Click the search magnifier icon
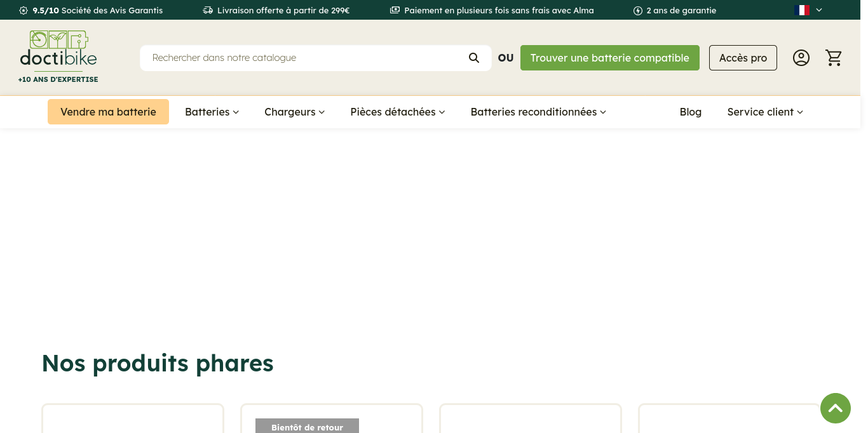The width and height of the screenshot is (868, 433). pyautogui.click(x=474, y=58)
